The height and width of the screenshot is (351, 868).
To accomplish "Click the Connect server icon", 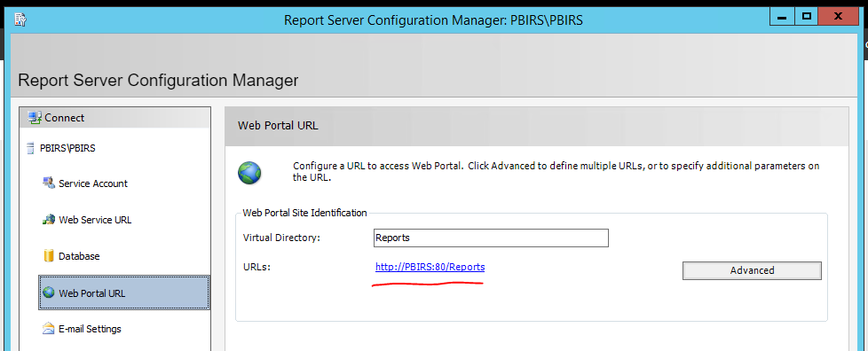I will [35, 118].
